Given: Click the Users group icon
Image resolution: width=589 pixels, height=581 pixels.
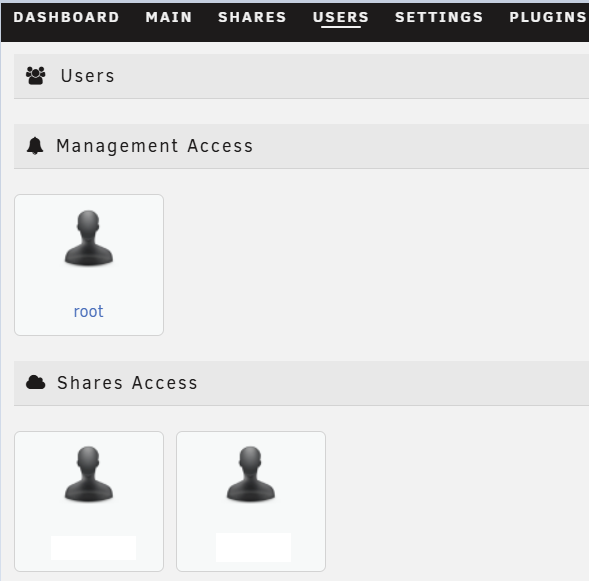Looking at the screenshot, I should click(x=36, y=76).
